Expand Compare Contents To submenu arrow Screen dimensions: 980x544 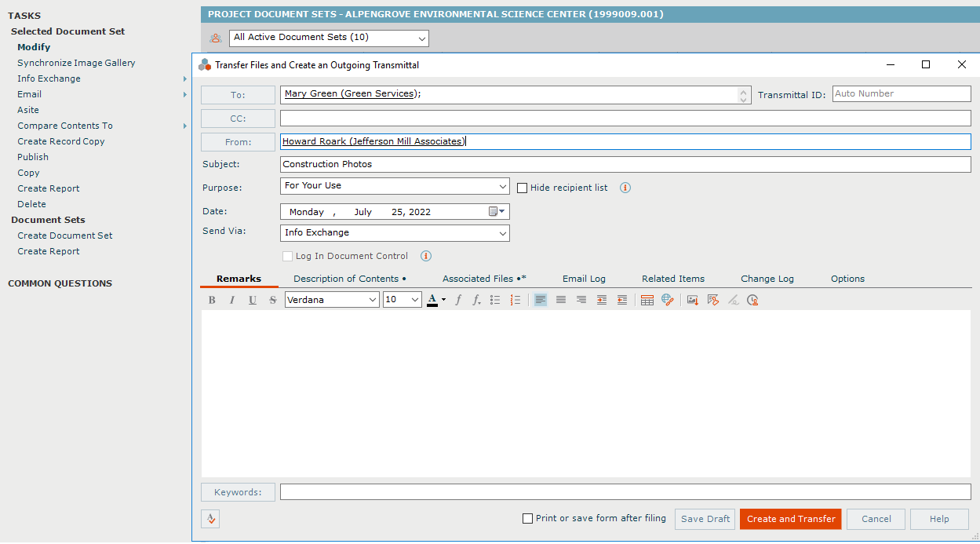(185, 126)
